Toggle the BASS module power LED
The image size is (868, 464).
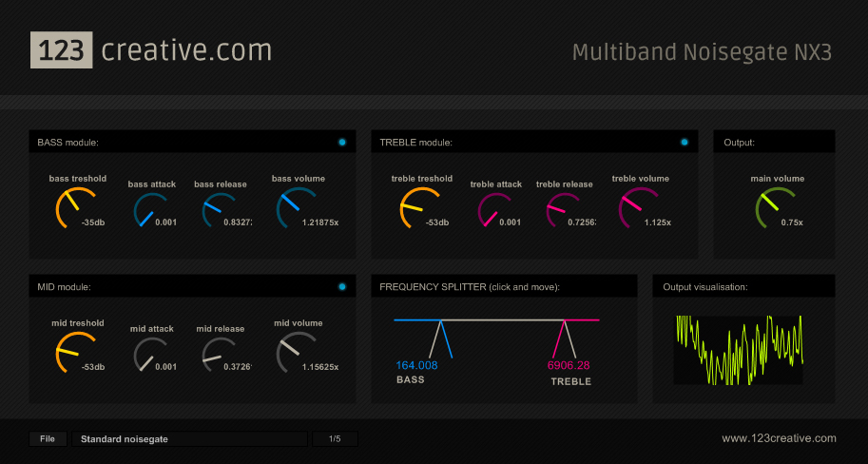tap(342, 143)
